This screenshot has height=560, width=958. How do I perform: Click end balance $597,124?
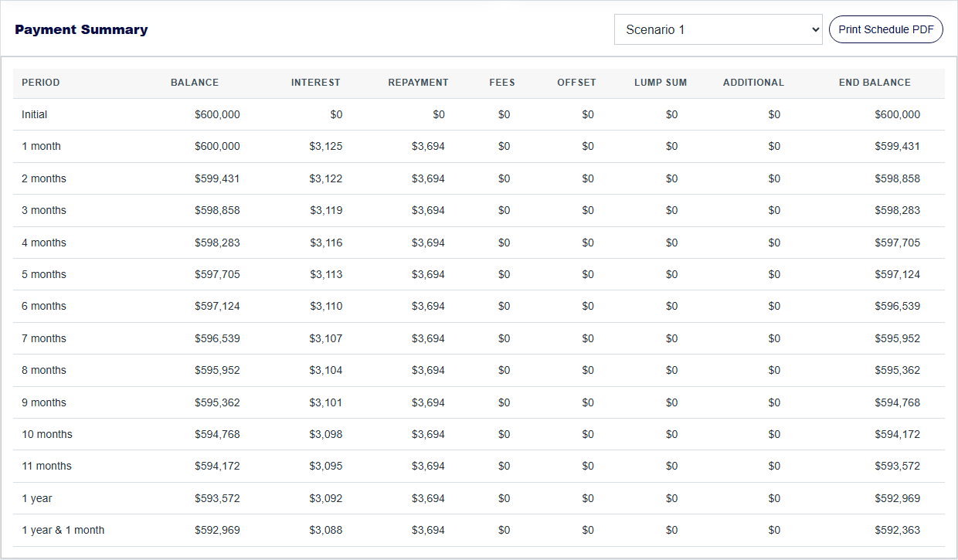(x=898, y=274)
